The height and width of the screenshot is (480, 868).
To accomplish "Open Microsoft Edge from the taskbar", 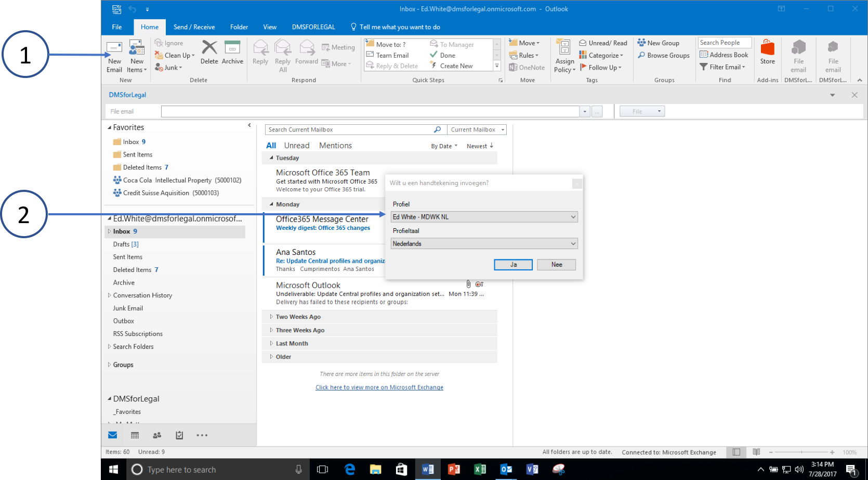I will (x=350, y=470).
